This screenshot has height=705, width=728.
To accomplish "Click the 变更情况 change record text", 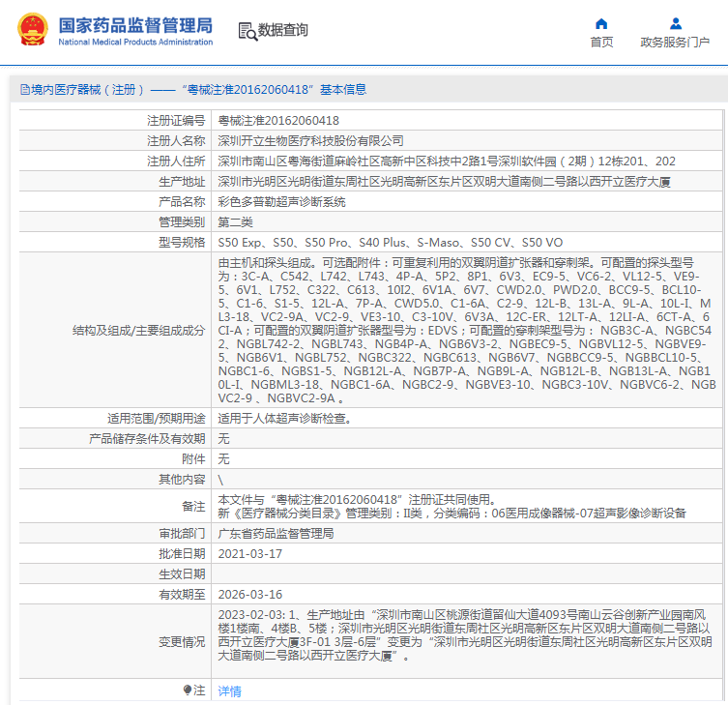I will tap(465, 634).
